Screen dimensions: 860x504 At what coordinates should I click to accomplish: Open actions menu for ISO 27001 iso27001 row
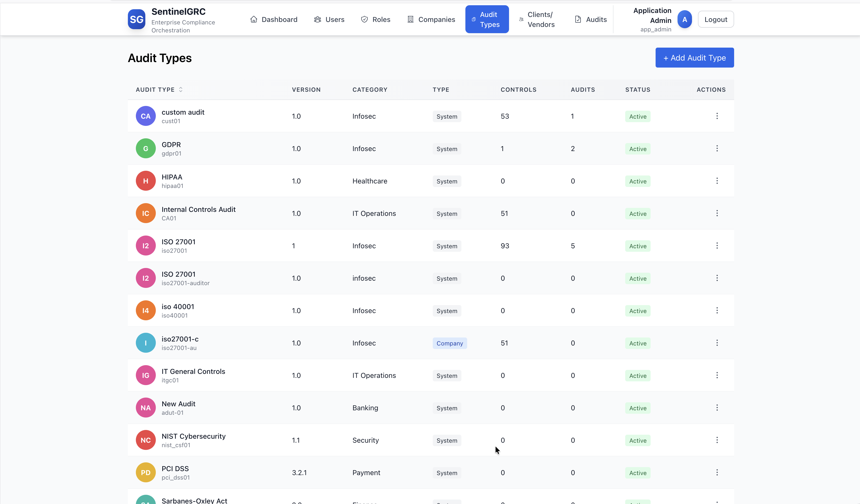click(x=717, y=246)
